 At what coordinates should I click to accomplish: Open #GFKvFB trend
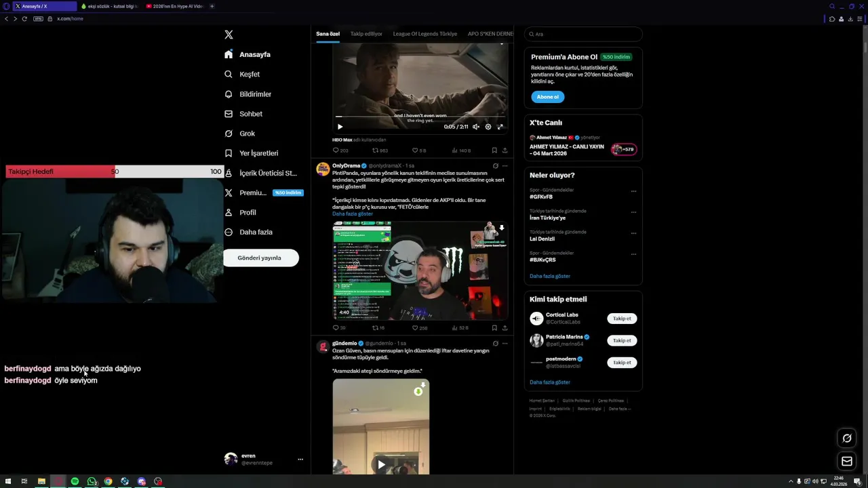pos(541,197)
